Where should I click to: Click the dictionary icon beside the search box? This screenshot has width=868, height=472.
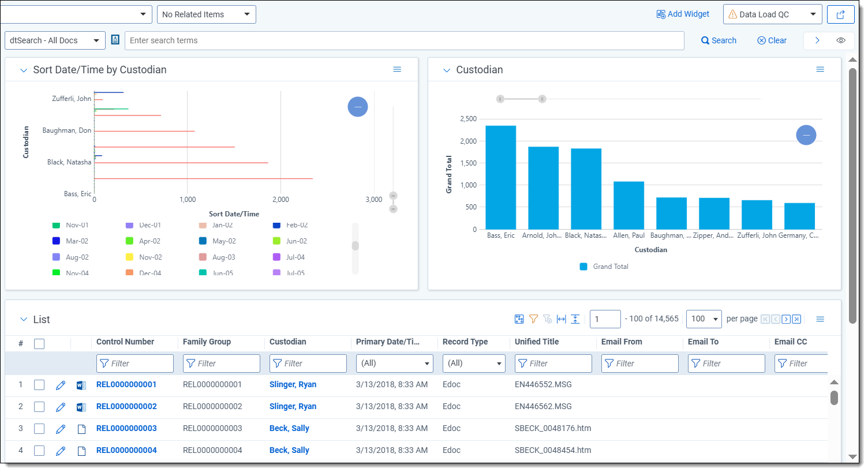[x=115, y=40]
